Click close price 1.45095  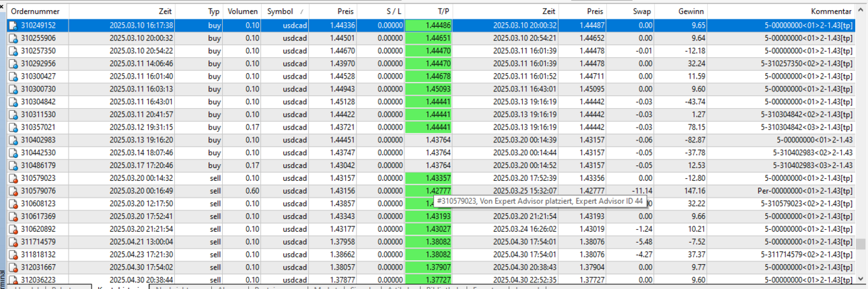click(591, 89)
